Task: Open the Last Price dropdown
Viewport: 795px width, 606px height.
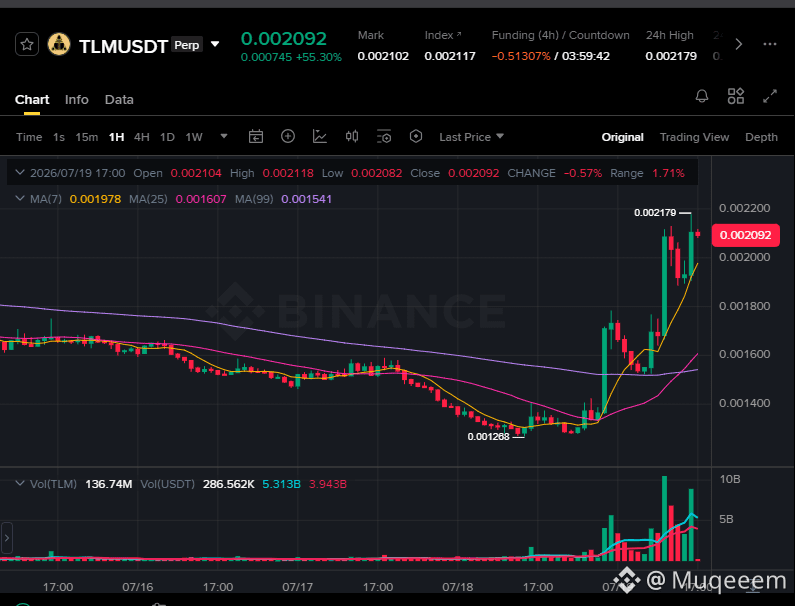Action: tap(472, 137)
